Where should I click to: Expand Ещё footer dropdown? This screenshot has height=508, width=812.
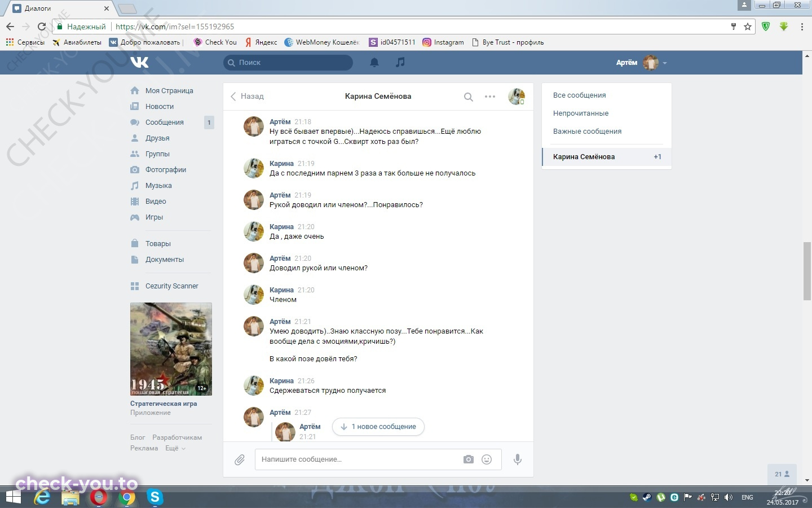point(175,448)
